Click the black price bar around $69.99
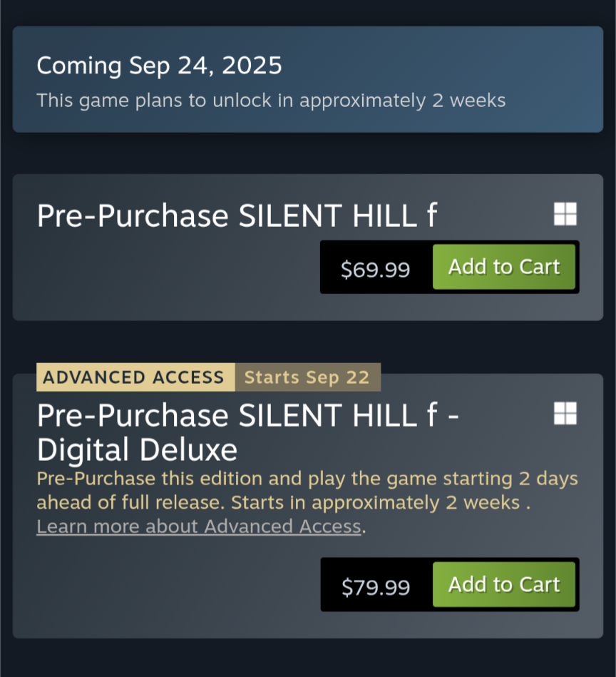Image resolution: width=616 pixels, height=677 pixels. click(x=449, y=267)
